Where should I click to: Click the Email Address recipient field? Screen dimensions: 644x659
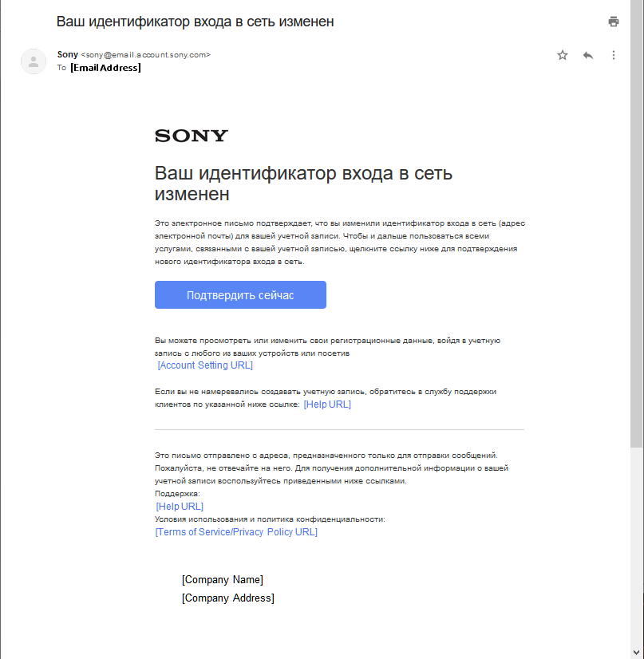[105, 68]
